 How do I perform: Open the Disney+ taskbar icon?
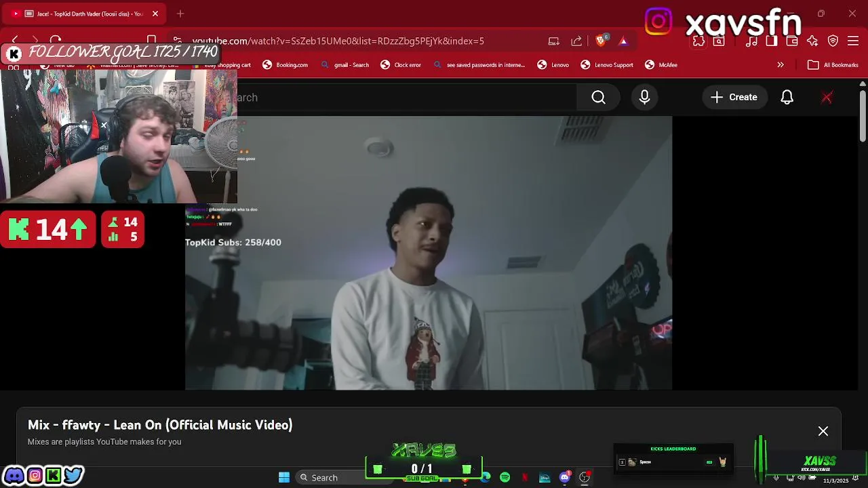(x=545, y=478)
